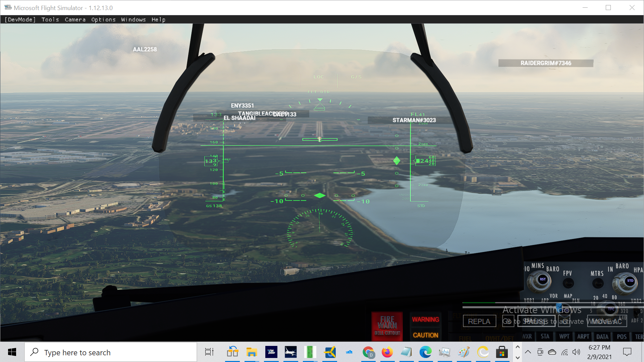The height and width of the screenshot is (362, 644).
Task: Open the transfer arrows app taskbar icon
Action: pyautogui.click(x=232, y=352)
